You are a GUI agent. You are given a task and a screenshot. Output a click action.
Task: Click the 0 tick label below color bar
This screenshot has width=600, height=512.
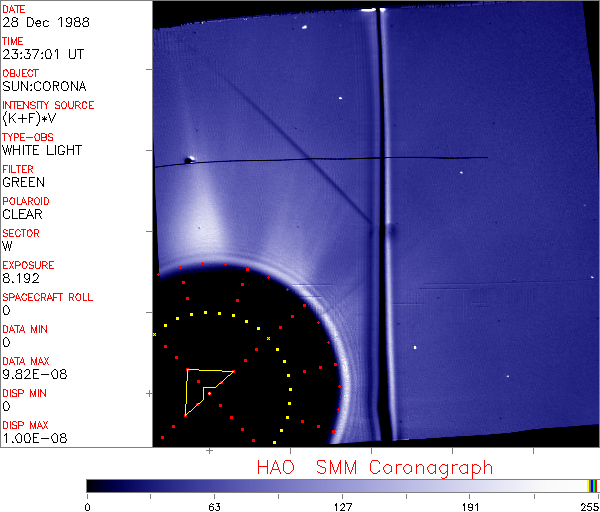click(88, 507)
